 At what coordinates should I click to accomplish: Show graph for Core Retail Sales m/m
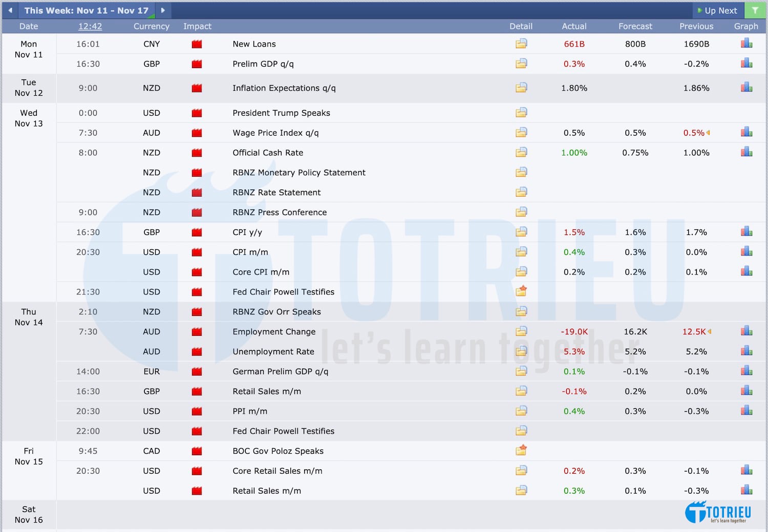click(x=746, y=470)
